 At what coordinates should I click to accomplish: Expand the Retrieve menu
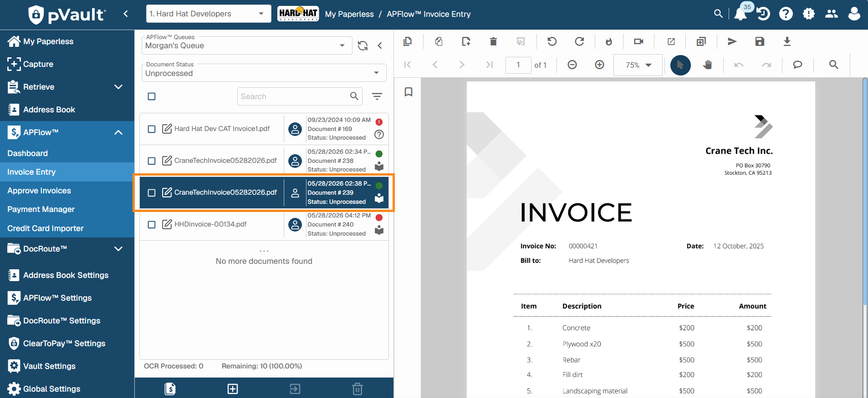(x=118, y=87)
